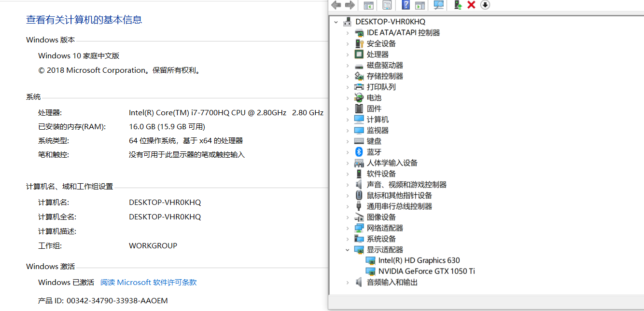Screen dimensions: 644x311
Task: Expand the 监视器 node
Action: tap(348, 130)
